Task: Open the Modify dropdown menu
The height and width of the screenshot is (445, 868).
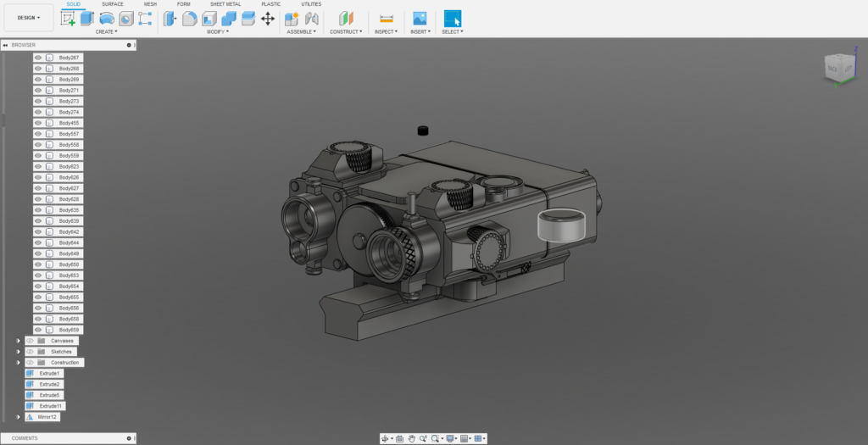Action: [x=218, y=31]
